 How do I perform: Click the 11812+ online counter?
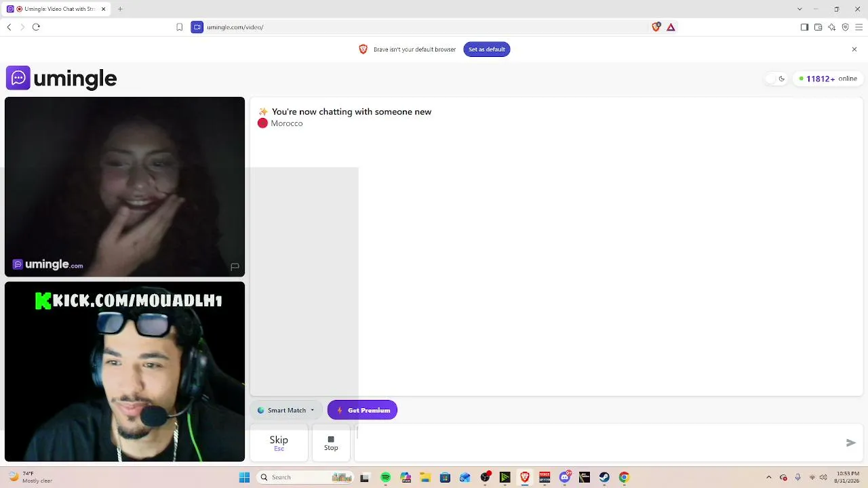point(827,79)
